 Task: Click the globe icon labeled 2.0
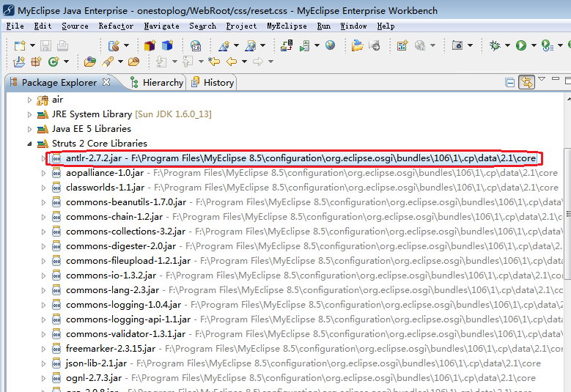[x=196, y=45]
